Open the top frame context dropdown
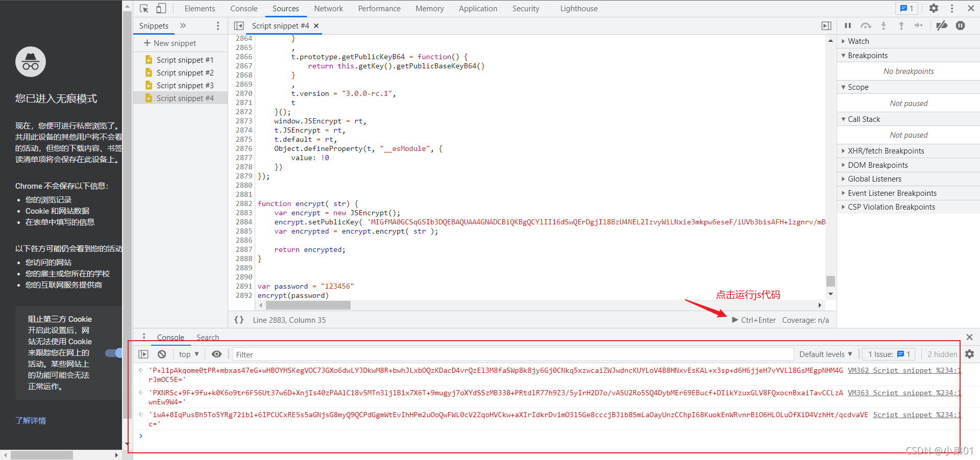 (188, 354)
